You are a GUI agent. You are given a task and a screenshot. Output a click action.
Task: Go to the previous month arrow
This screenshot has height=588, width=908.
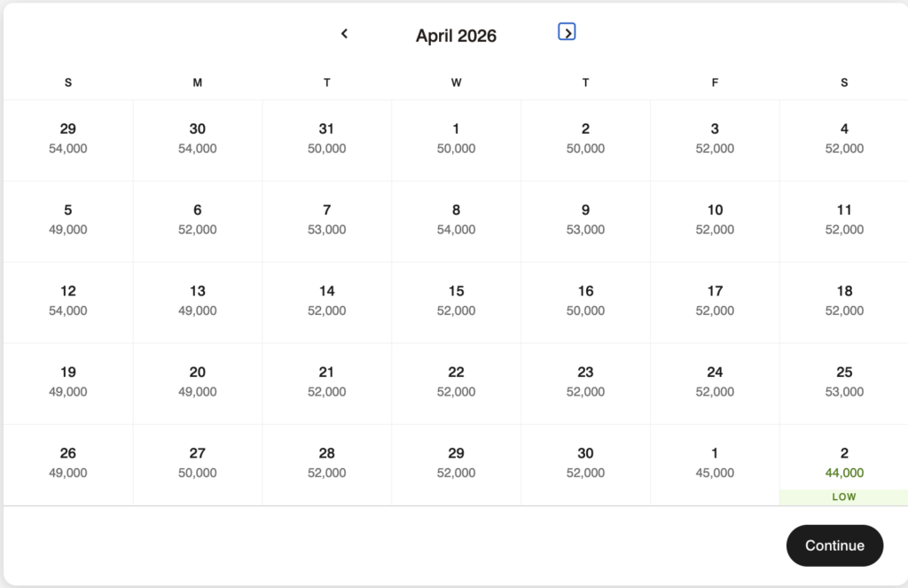pyautogui.click(x=345, y=34)
